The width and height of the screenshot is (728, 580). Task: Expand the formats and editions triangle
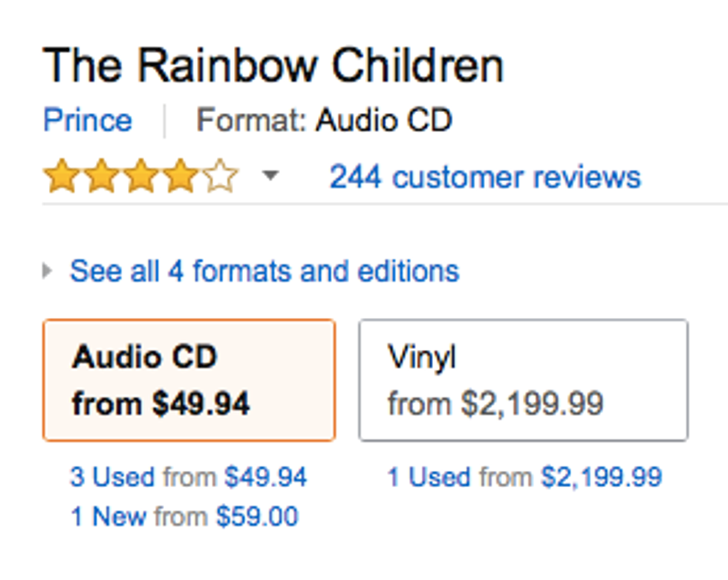(x=48, y=271)
